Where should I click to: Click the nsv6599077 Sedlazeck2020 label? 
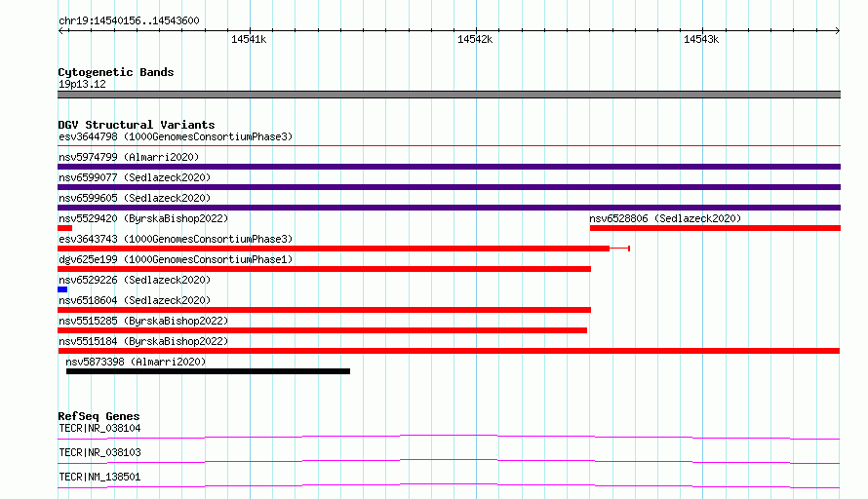pyautogui.click(x=135, y=177)
